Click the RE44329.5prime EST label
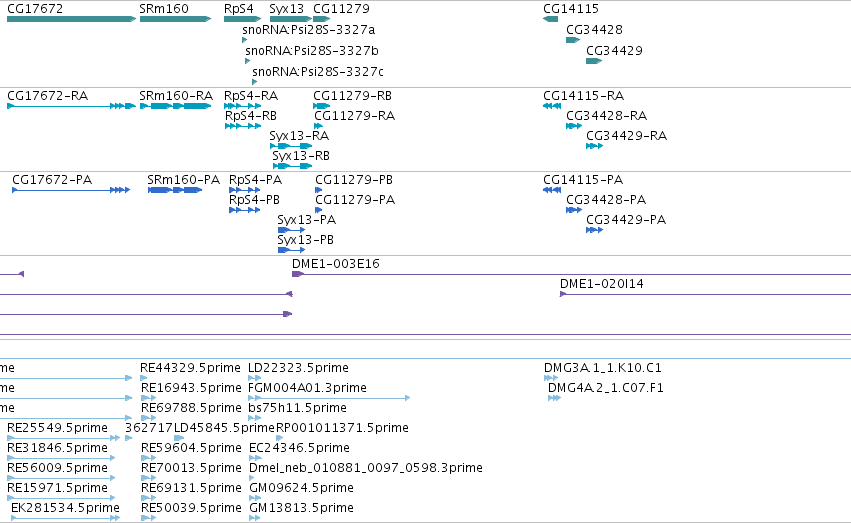The width and height of the screenshot is (851, 523). pyautogui.click(x=190, y=368)
